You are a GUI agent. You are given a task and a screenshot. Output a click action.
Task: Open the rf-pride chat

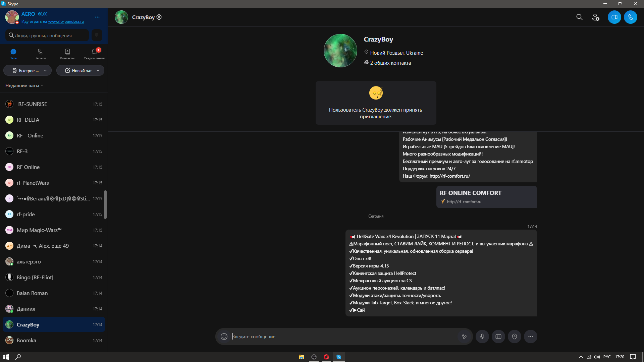click(54, 214)
